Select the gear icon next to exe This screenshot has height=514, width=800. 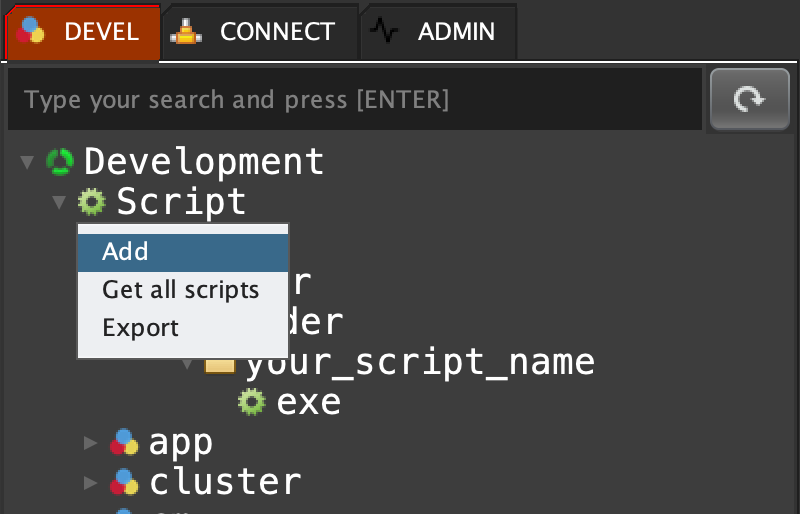(x=252, y=402)
